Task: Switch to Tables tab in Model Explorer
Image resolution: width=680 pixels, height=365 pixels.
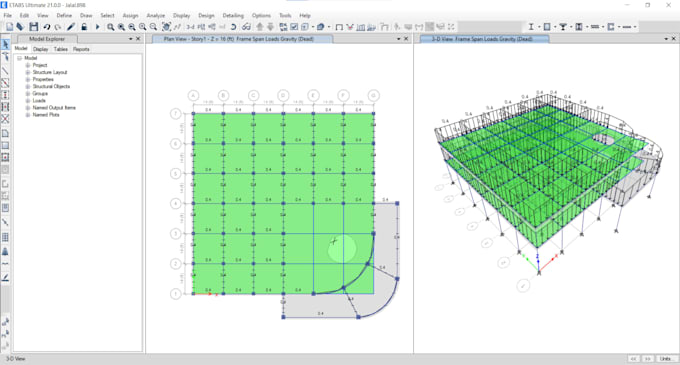Action: point(61,49)
